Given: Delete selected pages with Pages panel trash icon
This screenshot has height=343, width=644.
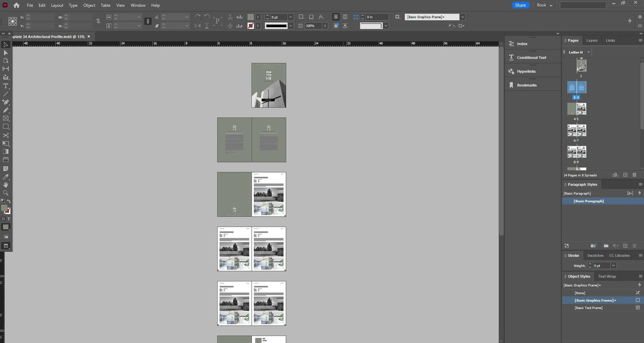Looking at the screenshot, I should coord(634,175).
